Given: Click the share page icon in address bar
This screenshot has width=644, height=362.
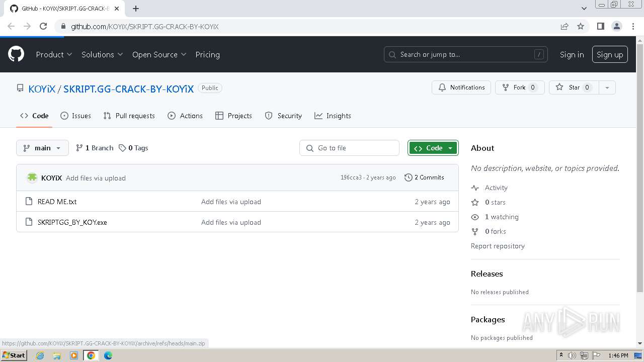Looking at the screenshot, I should (565, 26).
